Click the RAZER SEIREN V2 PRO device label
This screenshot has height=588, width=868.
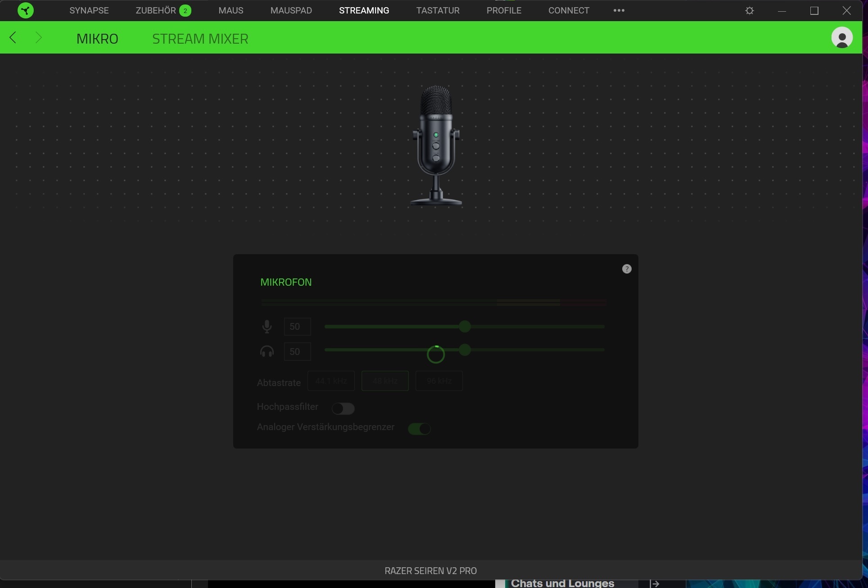point(431,571)
